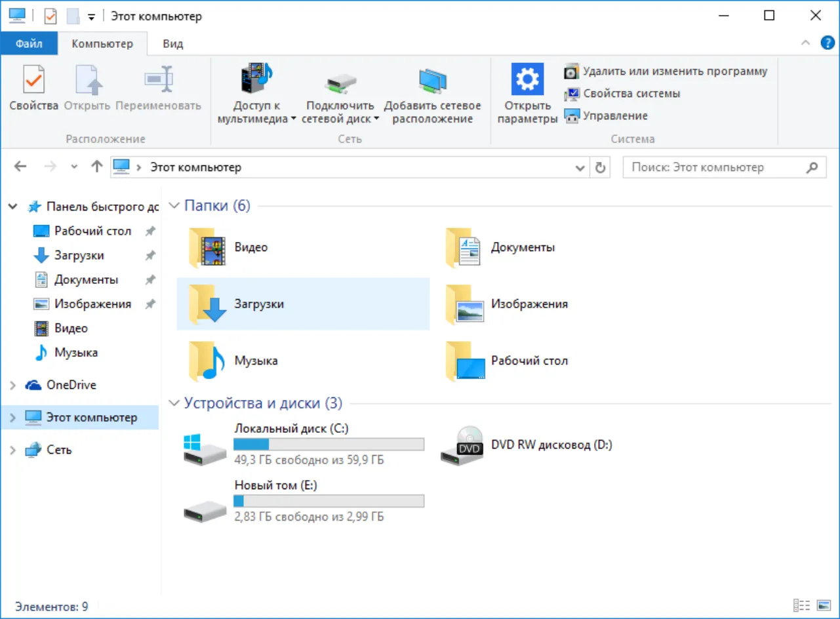The image size is (840, 619).
Task: Select Рабочий стол in the sidebar
Action: pyautogui.click(x=92, y=231)
